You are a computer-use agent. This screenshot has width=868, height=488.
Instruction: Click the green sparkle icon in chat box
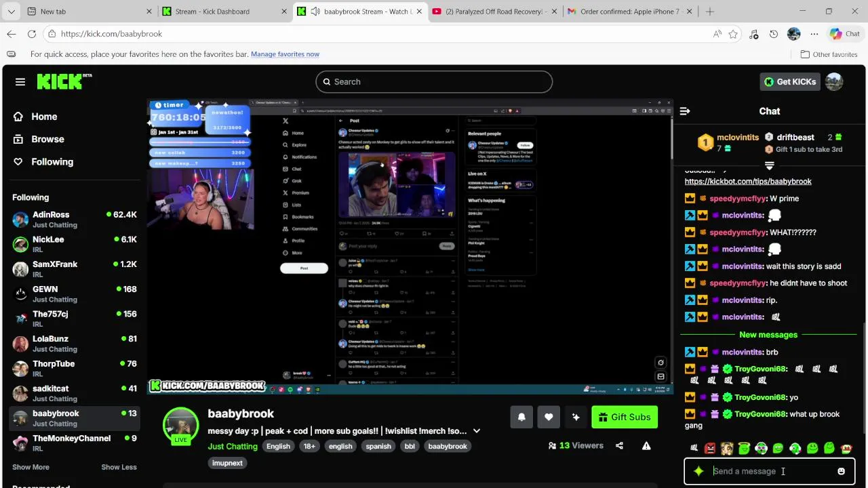pos(698,471)
